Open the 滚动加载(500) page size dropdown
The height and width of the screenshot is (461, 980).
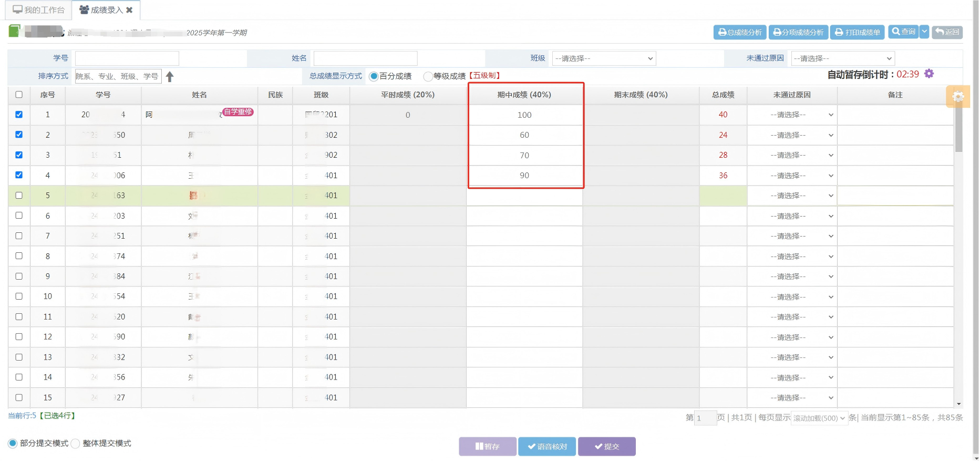click(819, 418)
